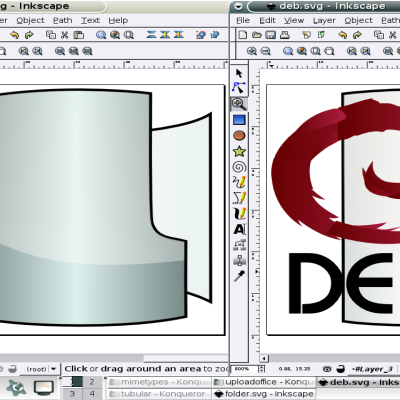Select the Connector tool

click(239, 245)
